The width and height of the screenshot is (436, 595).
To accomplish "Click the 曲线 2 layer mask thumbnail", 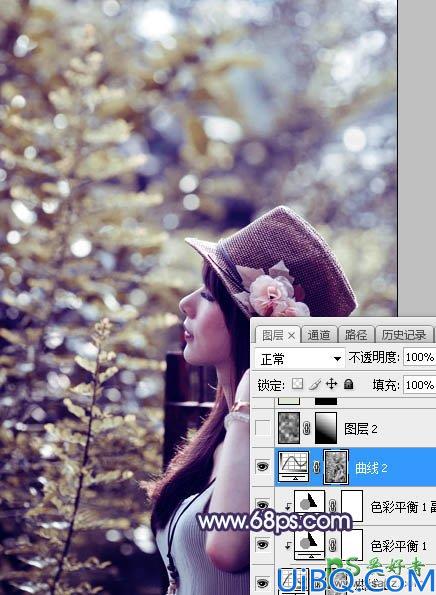I will tap(336, 467).
